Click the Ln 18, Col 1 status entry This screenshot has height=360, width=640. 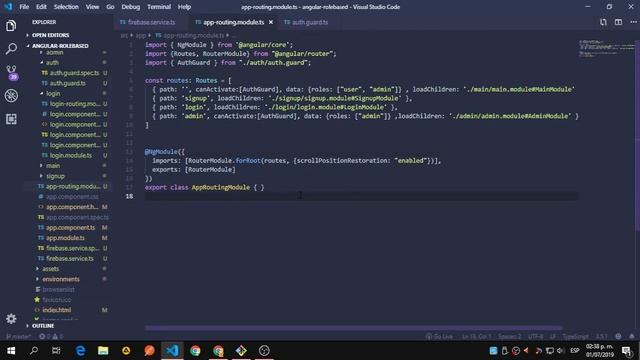[x=476, y=336]
